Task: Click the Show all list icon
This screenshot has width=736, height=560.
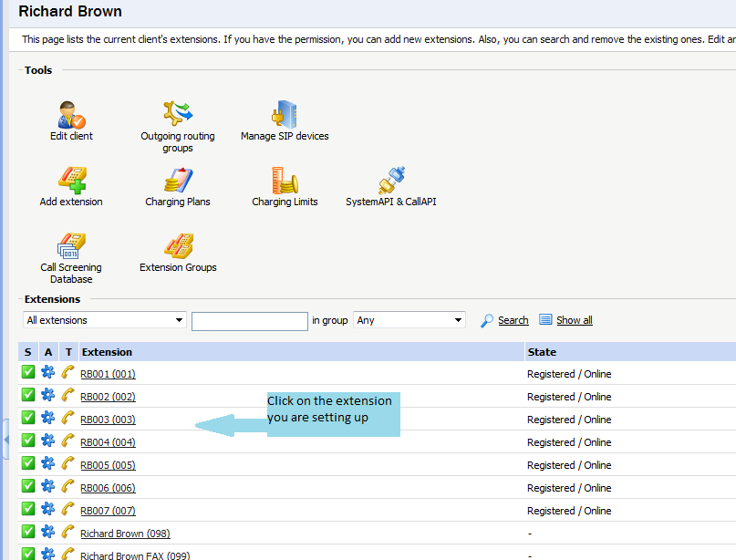Action: [x=545, y=319]
